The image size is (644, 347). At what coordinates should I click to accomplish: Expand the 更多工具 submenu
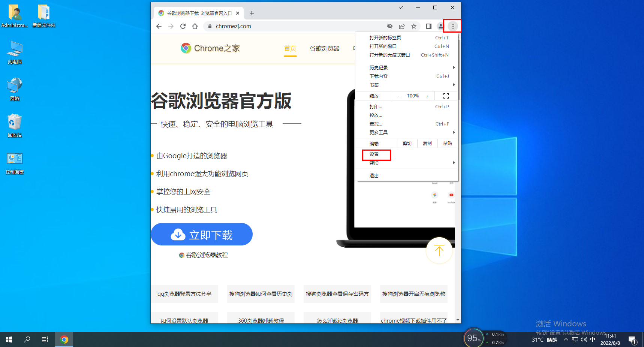click(x=378, y=132)
